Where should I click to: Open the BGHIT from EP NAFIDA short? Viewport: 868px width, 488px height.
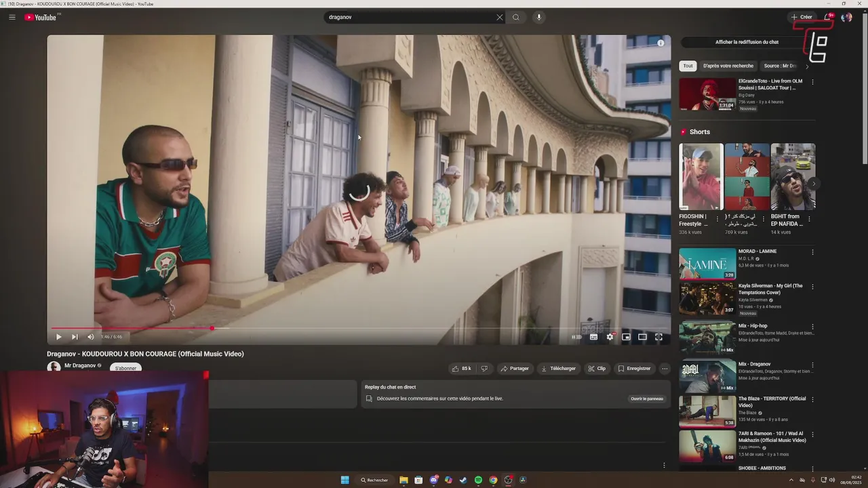(793, 176)
